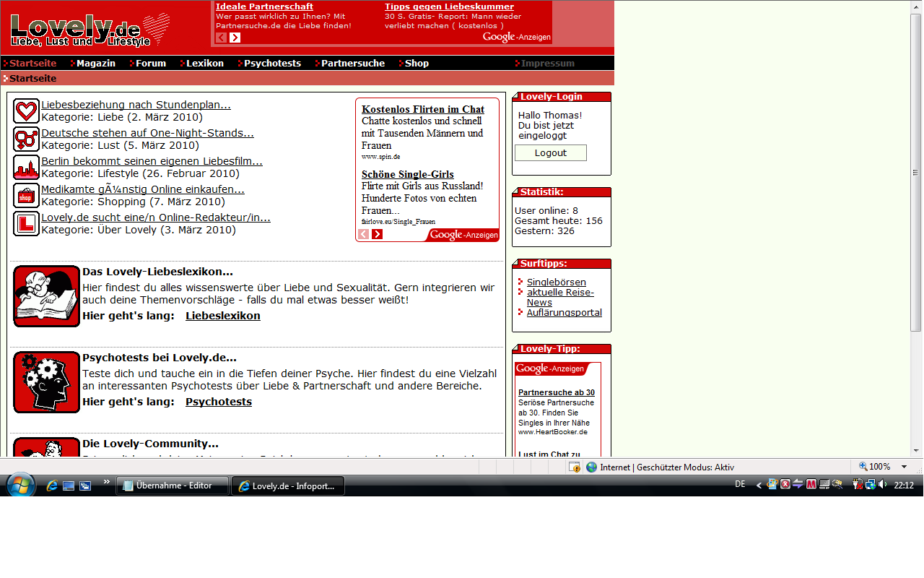Click the Logout button
The width and height of the screenshot is (924, 578).
(551, 153)
